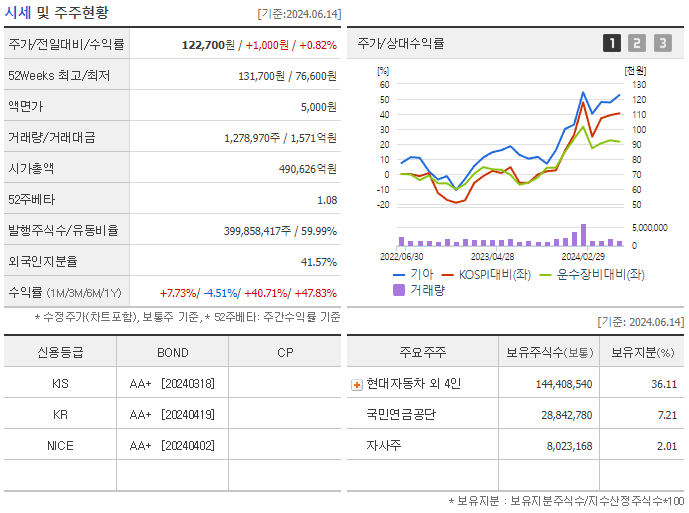
Task: Select the NICE rating agency cell
Action: 60,446
